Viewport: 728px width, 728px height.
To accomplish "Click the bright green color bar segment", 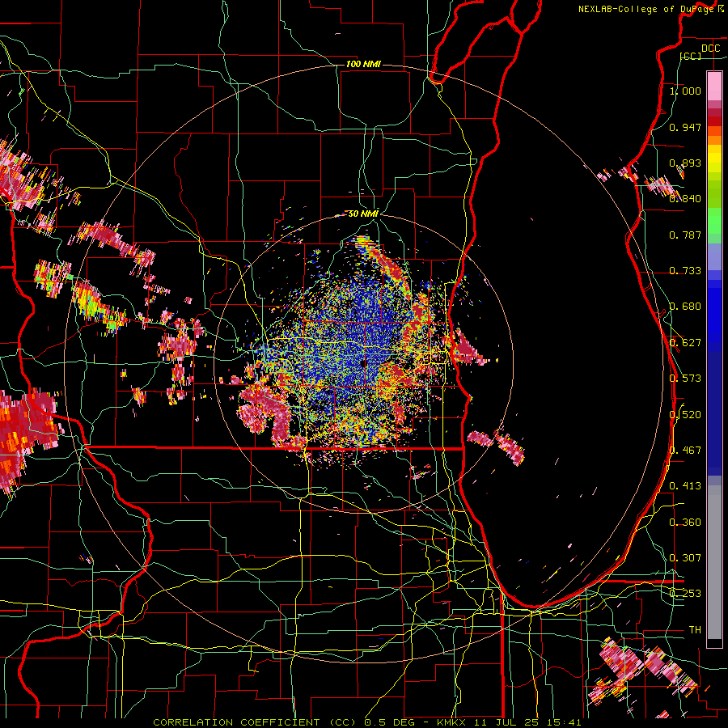I will [x=714, y=221].
